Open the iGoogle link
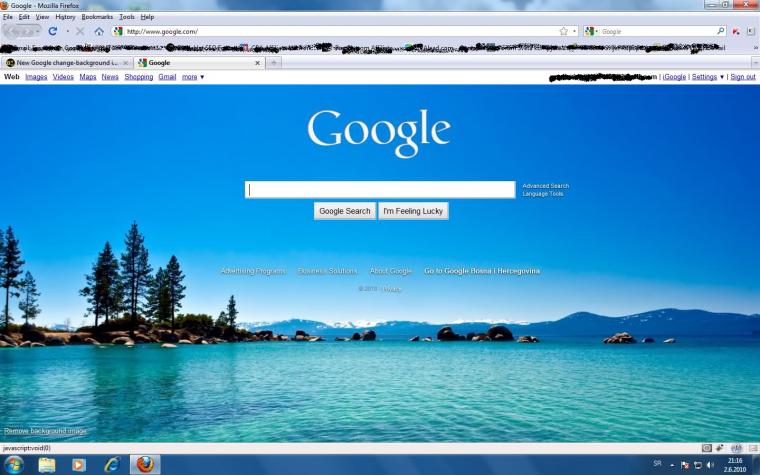Screen dimensions: 760x475 674,77
